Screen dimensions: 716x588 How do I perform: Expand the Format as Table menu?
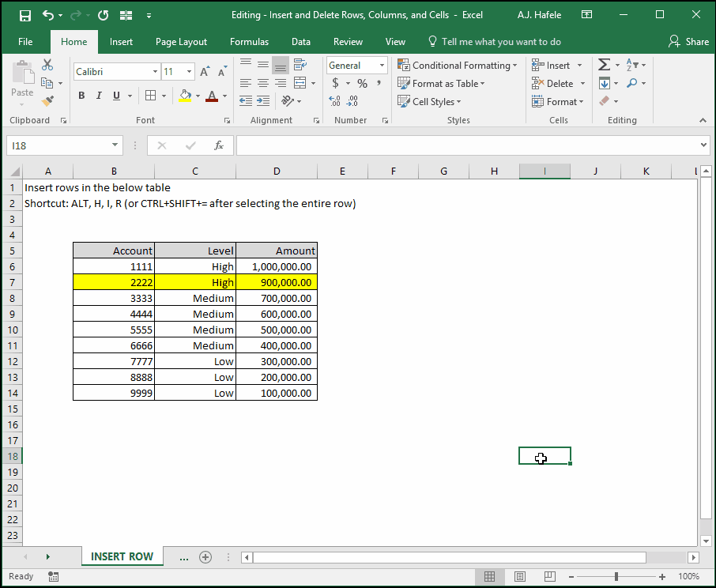click(441, 84)
